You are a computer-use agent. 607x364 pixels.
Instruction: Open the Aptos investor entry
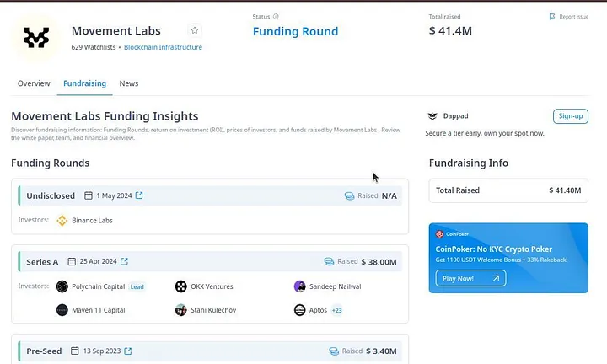click(311, 310)
